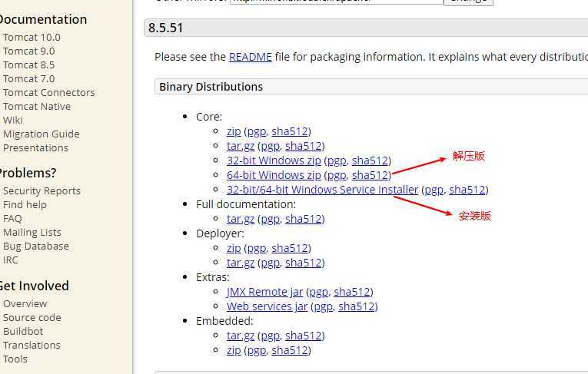Open the Buildbot link
The width and height of the screenshot is (588, 374).
coord(23,332)
